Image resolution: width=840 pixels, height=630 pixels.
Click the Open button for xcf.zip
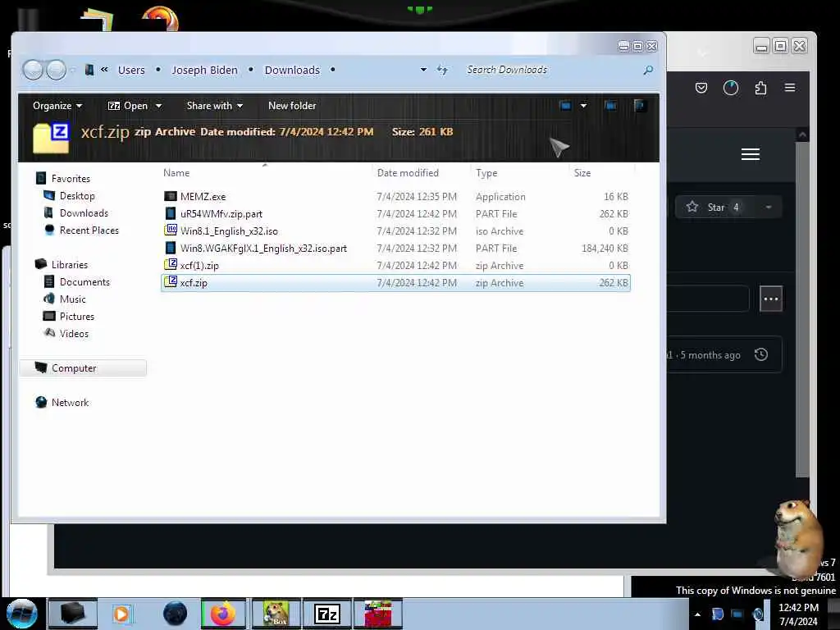click(128, 106)
